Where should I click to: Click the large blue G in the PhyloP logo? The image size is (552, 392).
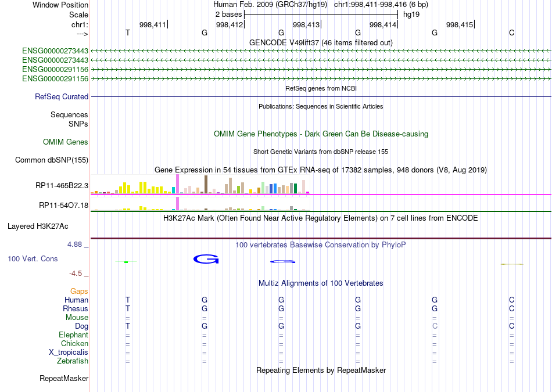click(x=206, y=259)
